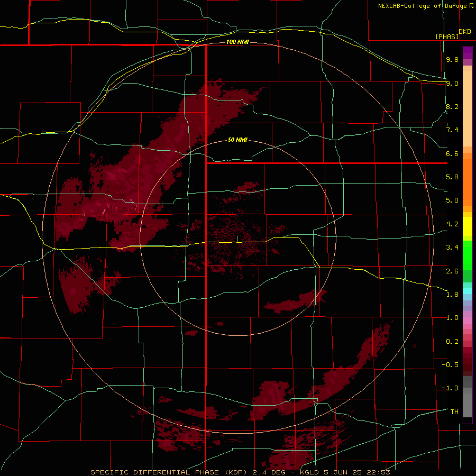The width and height of the screenshot is (476, 476).
Task: Click the TH threshold label on scale
Action: click(x=454, y=411)
